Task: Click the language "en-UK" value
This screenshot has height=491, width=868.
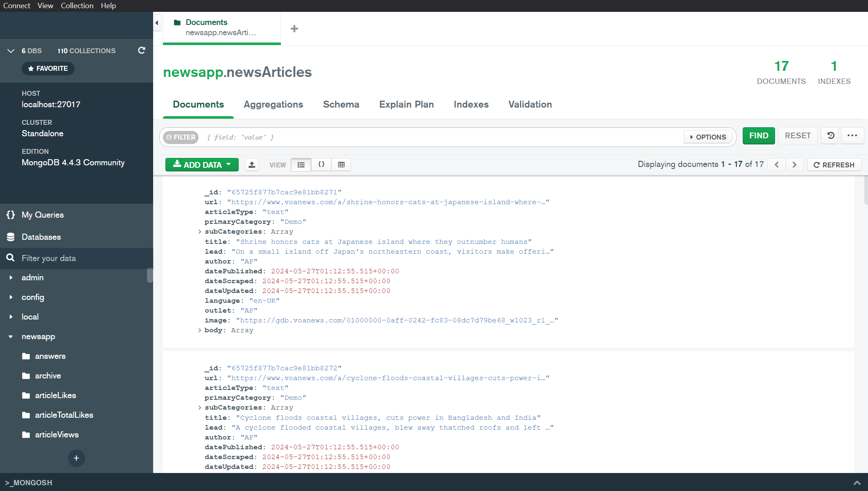Action: tap(264, 301)
